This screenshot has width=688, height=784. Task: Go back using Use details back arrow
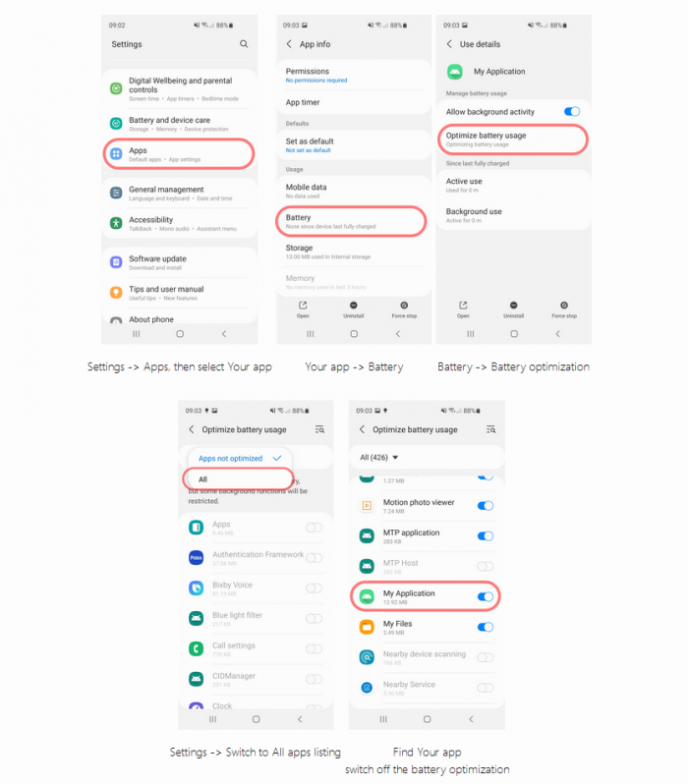pyautogui.click(x=449, y=44)
